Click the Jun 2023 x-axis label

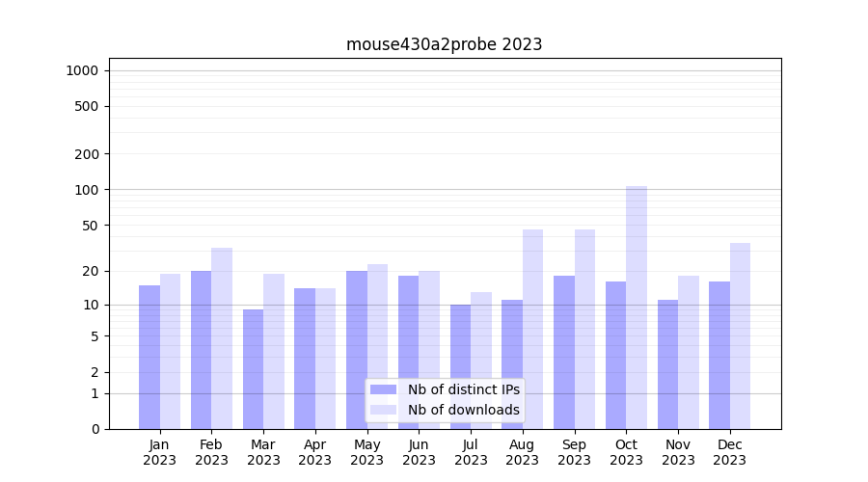point(419,452)
